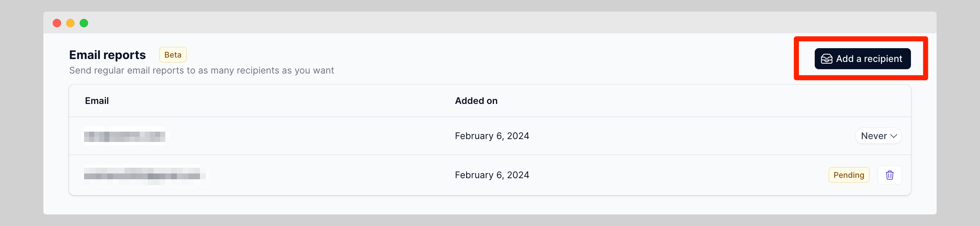Click the chevron arrow beside Never
Image resolution: width=980 pixels, height=226 pixels.
pos(894,136)
